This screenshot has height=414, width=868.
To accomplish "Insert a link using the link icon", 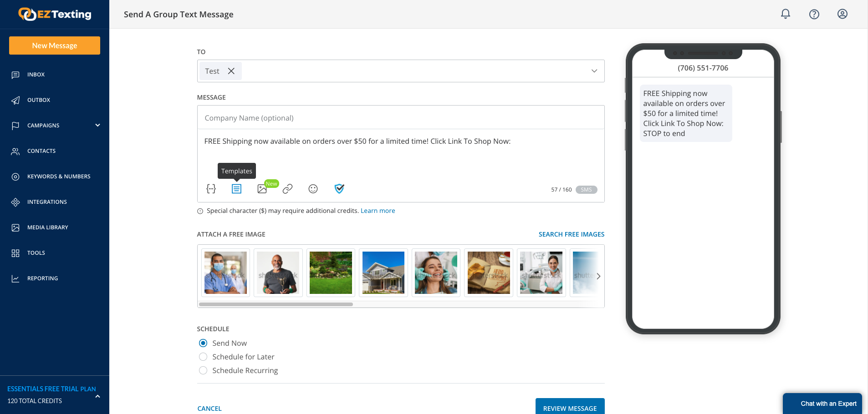I will [x=287, y=188].
